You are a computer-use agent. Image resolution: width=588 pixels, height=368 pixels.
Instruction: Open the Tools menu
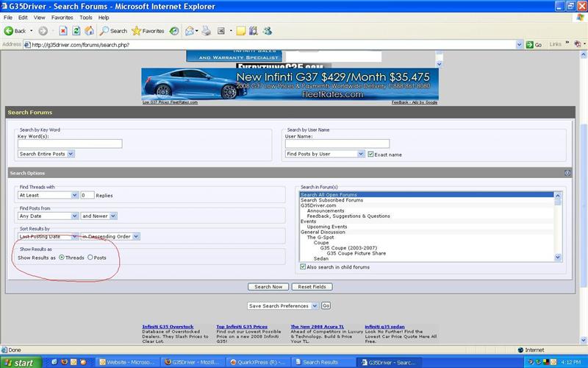(x=85, y=17)
